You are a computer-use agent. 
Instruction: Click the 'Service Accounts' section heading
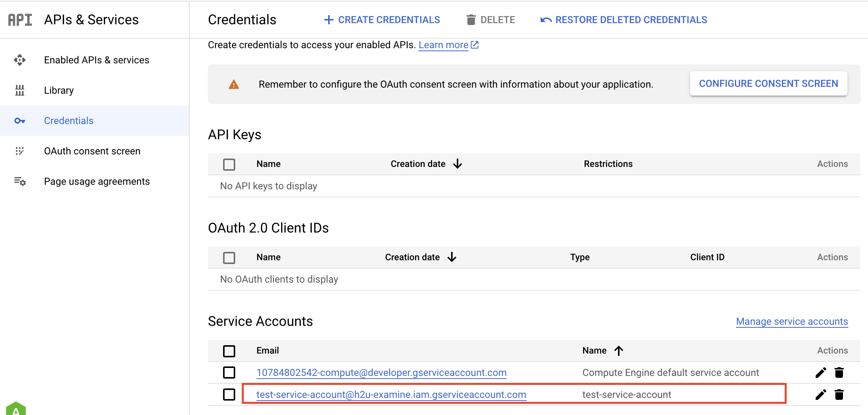pyautogui.click(x=260, y=321)
